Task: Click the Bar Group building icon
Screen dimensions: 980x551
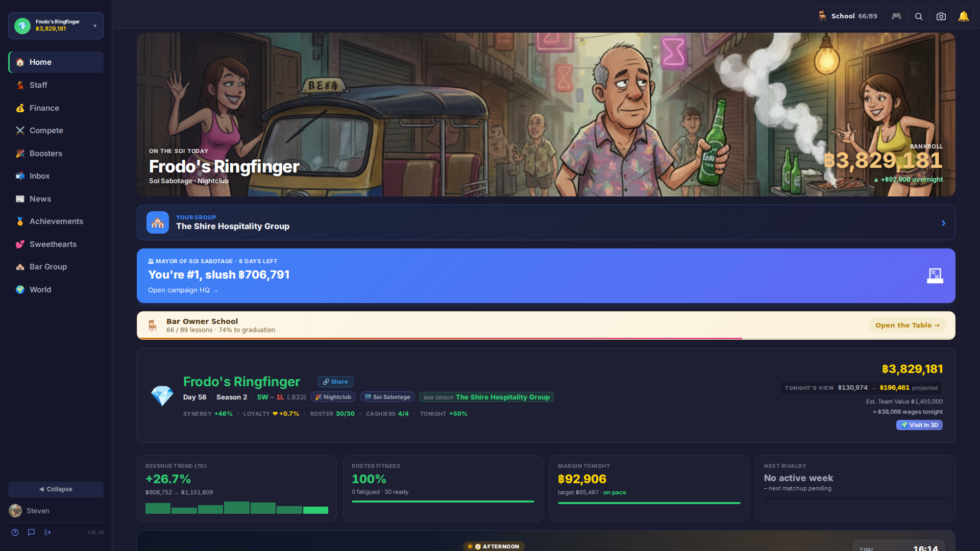Action: [x=20, y=267]
